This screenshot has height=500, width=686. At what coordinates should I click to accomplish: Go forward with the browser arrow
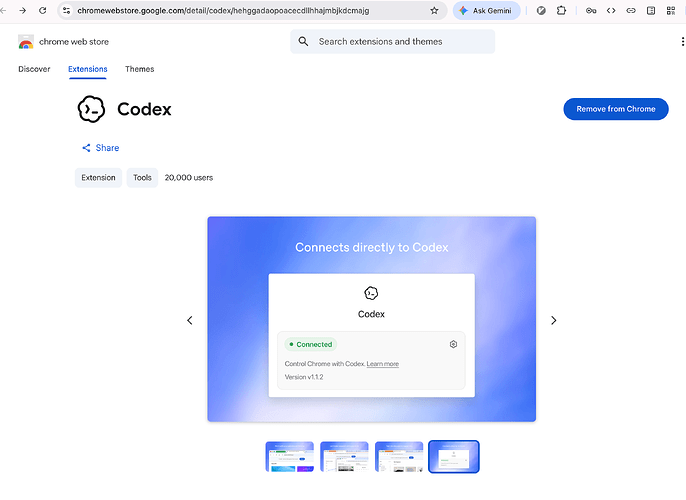pos(23,10)
